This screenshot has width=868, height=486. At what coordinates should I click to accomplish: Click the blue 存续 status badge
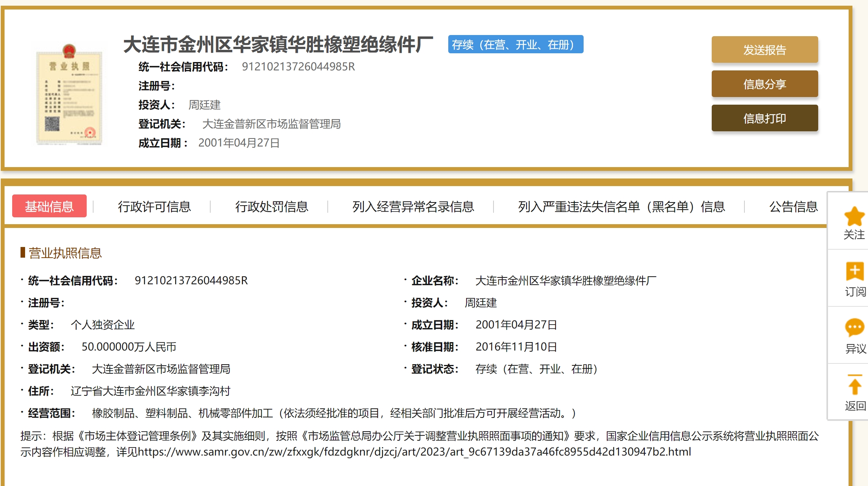tap(515, 45)
